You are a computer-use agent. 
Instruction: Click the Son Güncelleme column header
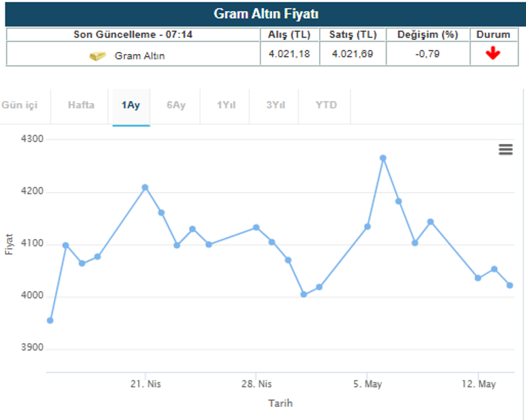(133, 34)
